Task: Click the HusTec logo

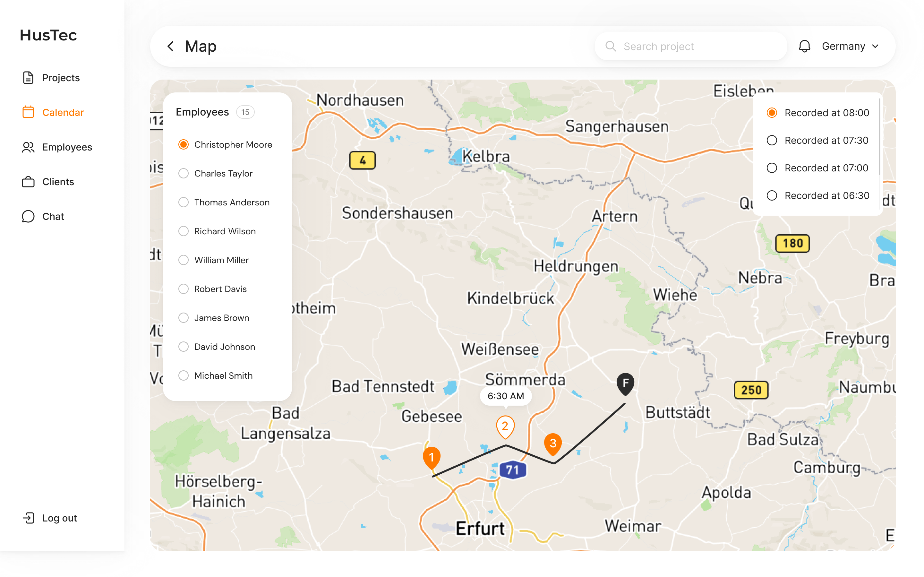Action: 48,35
